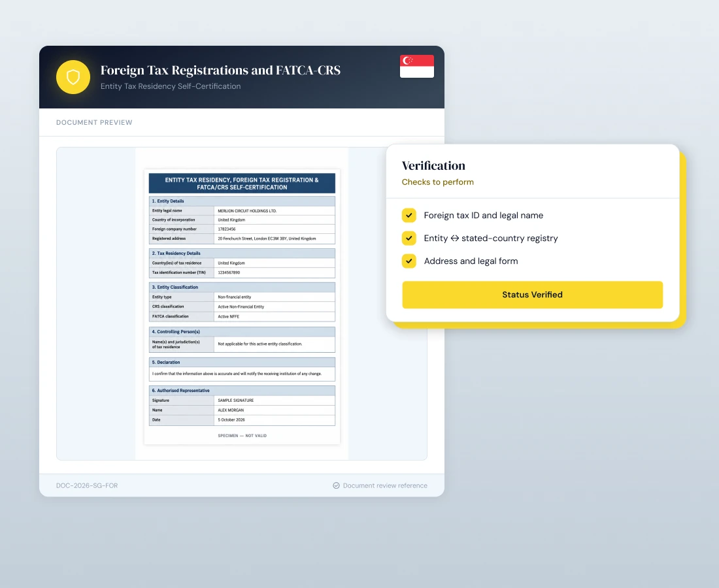The width and height of the screenshot is (719, 588).
Task: Click the 20 Fenchurch Street registered address
Action: (267, 238)
